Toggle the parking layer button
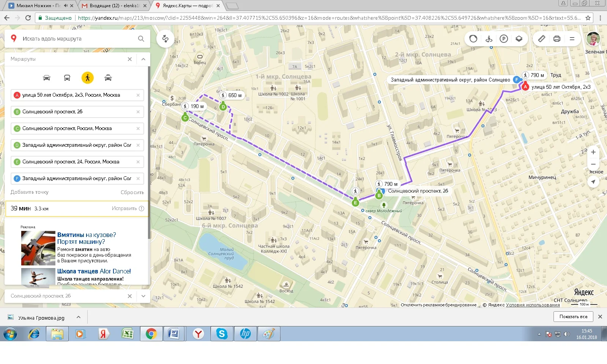The width and height of the screenshot is (607, 364). [504, 39]
